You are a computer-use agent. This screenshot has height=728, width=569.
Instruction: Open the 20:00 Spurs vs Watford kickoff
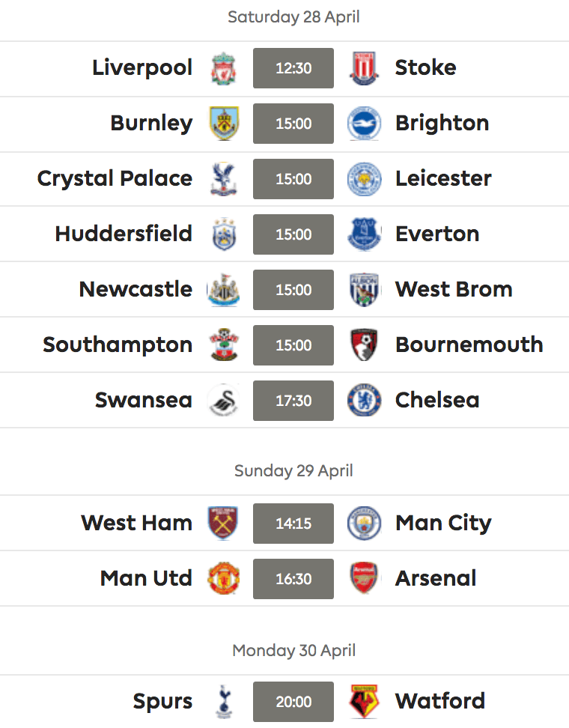pos(293,702)
